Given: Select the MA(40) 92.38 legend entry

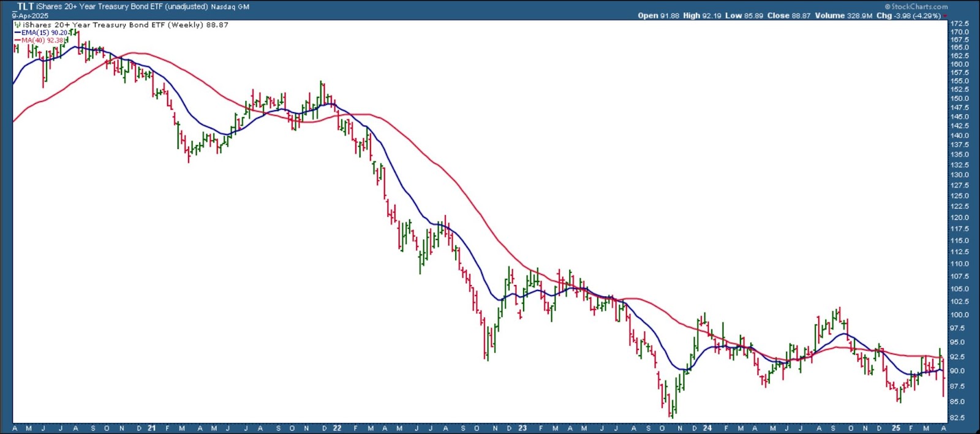Looking at the screenshot, I should [43, 40].
